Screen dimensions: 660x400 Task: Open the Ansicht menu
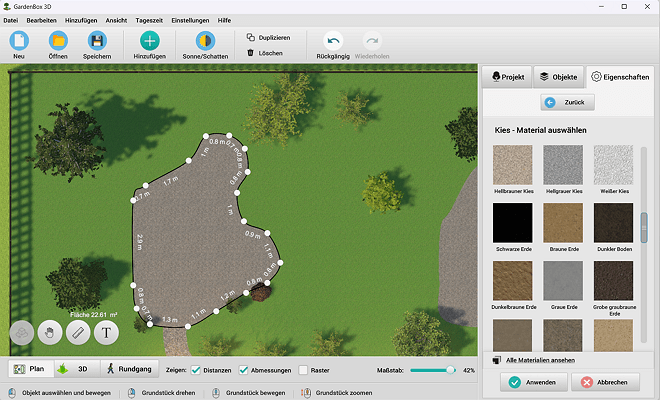116,20
